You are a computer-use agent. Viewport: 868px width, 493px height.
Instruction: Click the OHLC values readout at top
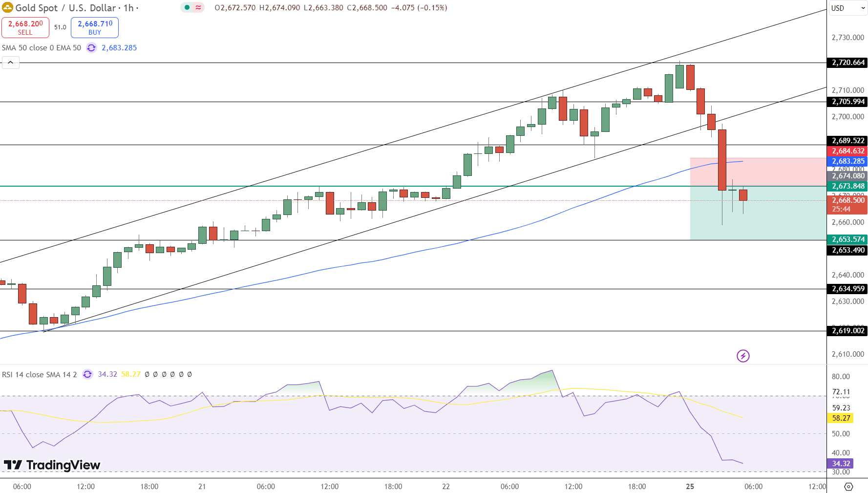click(x=331, y=8)
